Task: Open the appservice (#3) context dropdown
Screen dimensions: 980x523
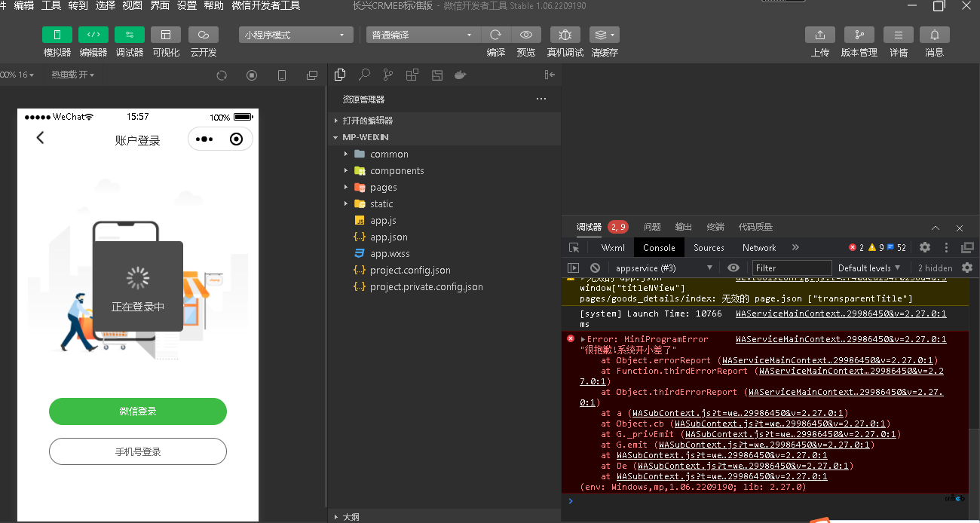Action: coord(663,268)
